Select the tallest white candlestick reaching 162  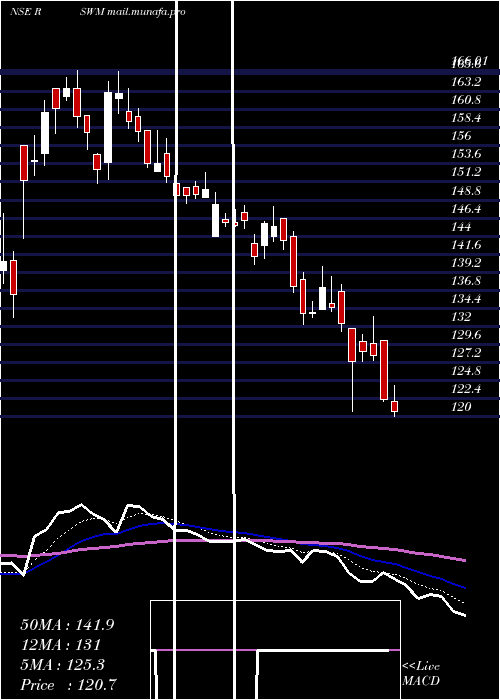click(108, 127)
